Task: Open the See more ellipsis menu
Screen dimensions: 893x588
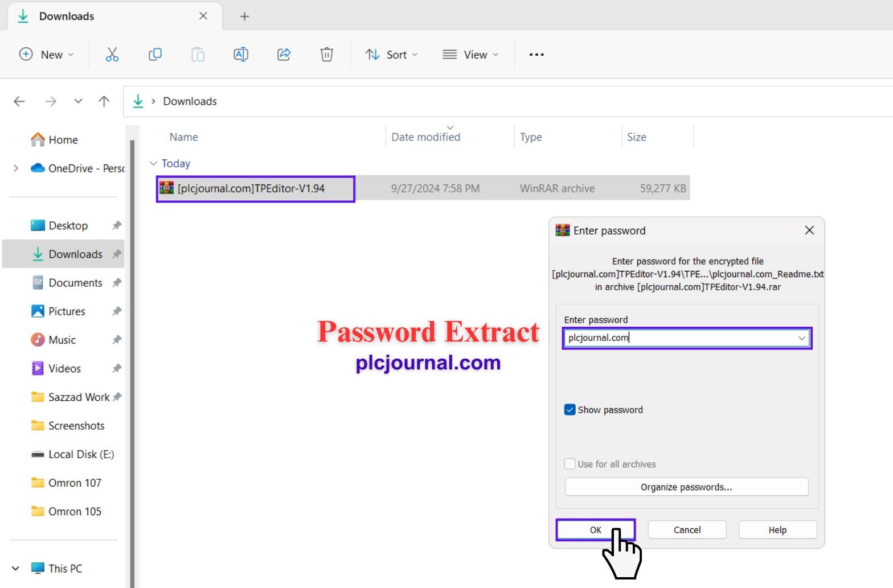Action: [536, 55]
